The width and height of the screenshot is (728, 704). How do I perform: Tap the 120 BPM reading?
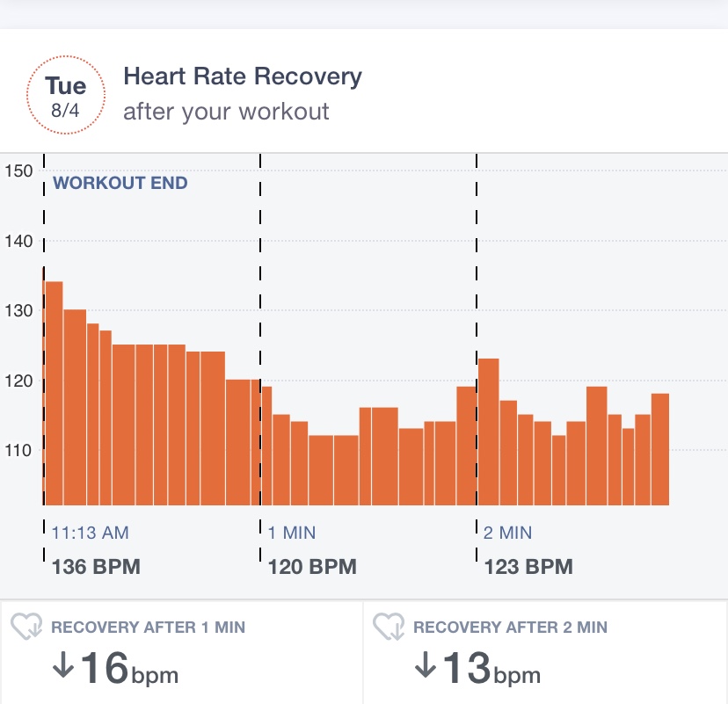click(x=312, y=567)
